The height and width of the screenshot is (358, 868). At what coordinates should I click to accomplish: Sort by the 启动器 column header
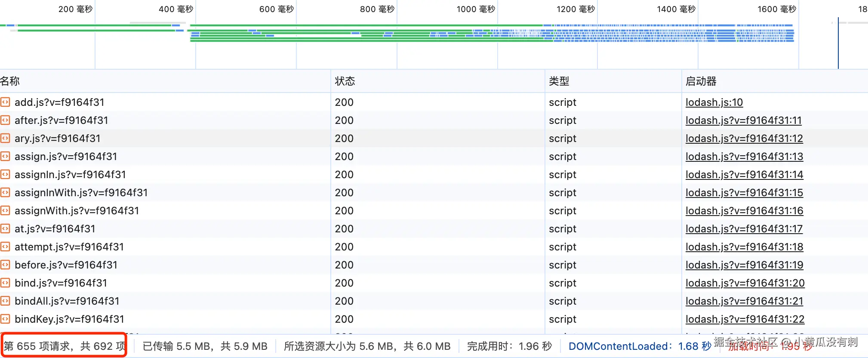(775, 81)
